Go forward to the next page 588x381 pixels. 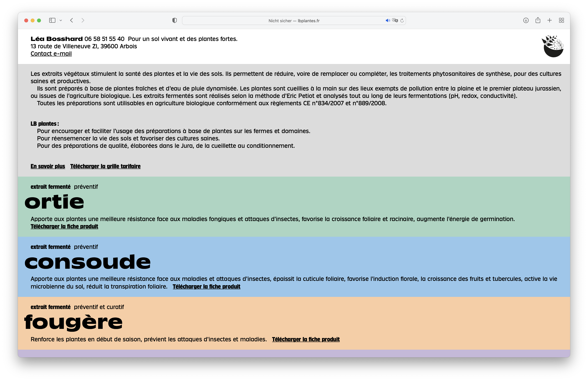[x=83, y=20]
